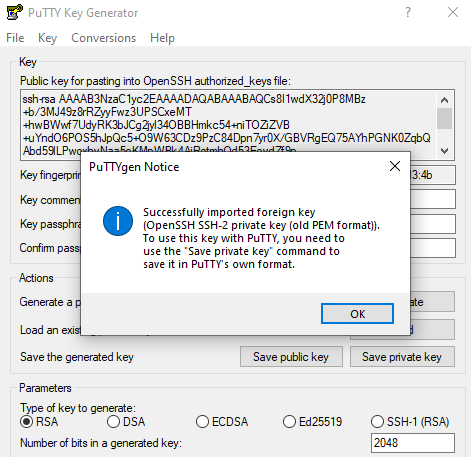
Task: Open the Help menu
Action: point(162,38)
